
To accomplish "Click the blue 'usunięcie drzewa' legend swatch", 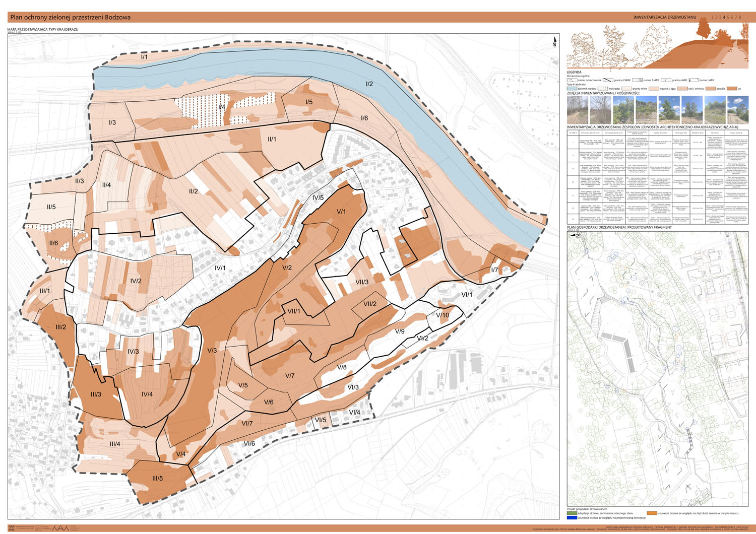I will pyautogui.click(x=572, y=517).
